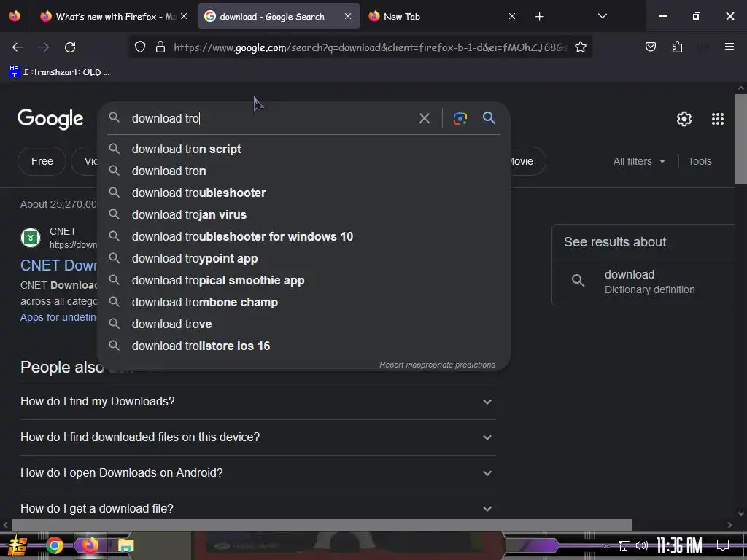Click the horizontal page scrollbar

322,525
